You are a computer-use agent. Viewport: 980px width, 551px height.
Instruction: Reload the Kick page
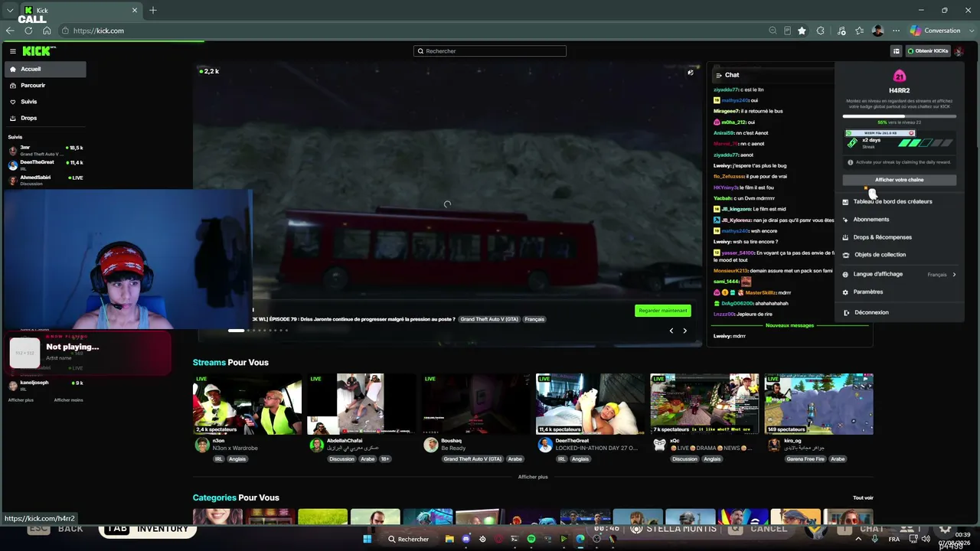coord(28,31)
